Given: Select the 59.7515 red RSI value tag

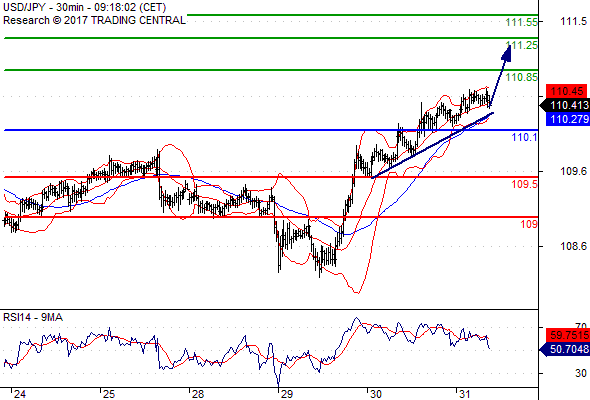Looking at the screenshot, I should [x=568, y=335].
